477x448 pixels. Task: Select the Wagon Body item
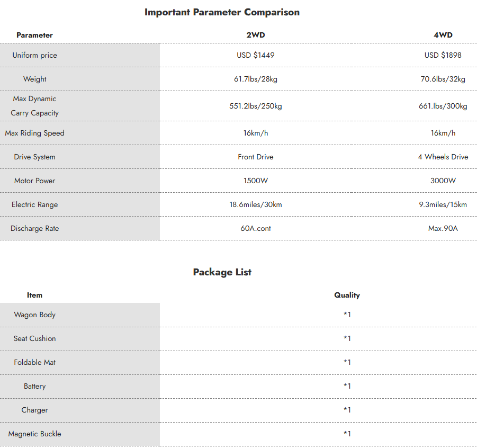click(35, 315)
